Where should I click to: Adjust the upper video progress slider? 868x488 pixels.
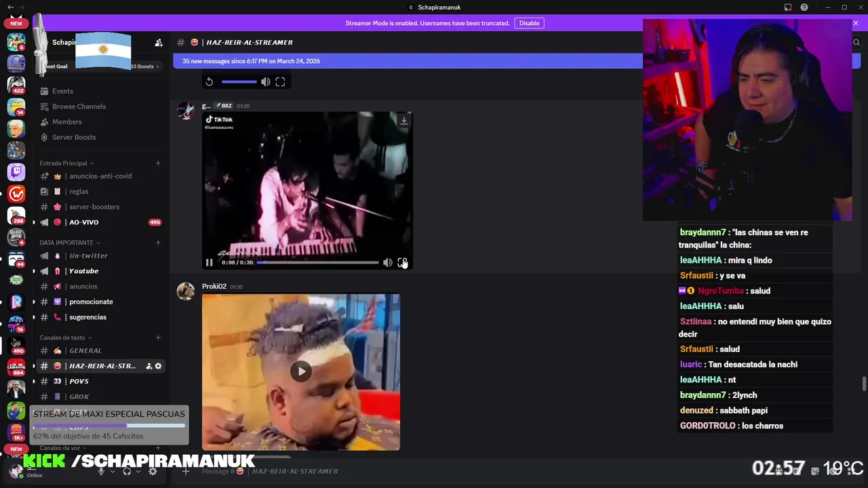tap(239, 82)
